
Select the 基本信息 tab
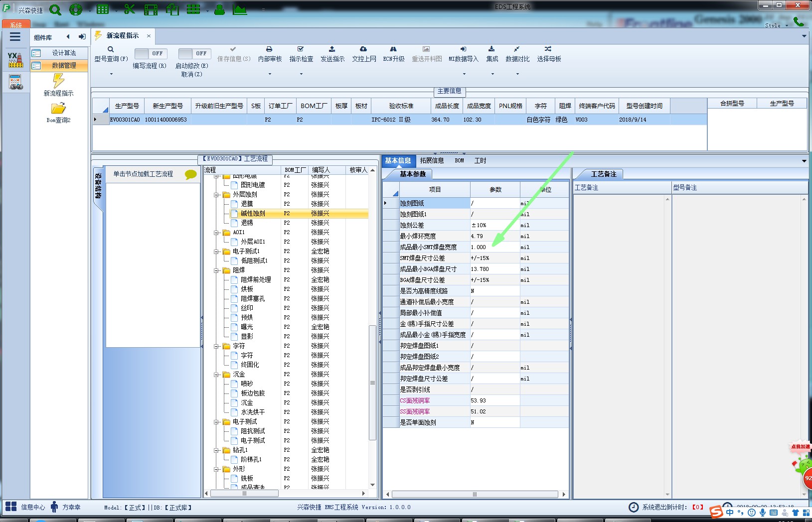[x=398, y=160]
